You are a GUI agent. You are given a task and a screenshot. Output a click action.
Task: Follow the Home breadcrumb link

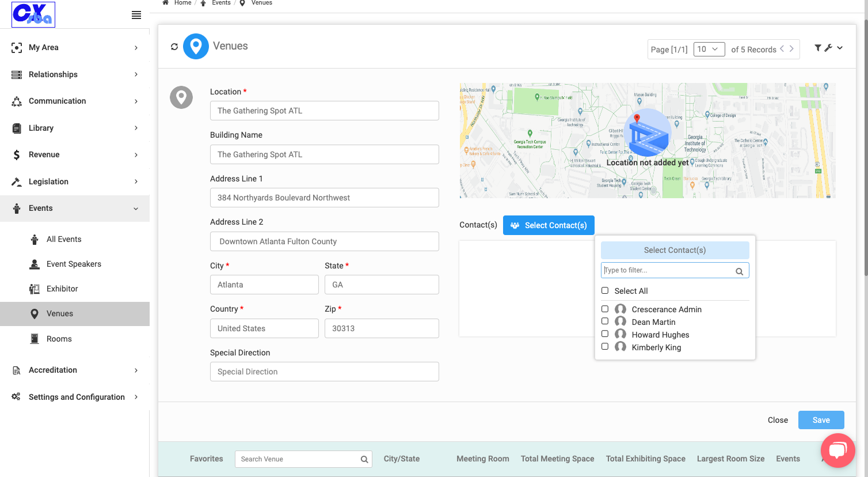pyautogui.click(x=183, y=3)
